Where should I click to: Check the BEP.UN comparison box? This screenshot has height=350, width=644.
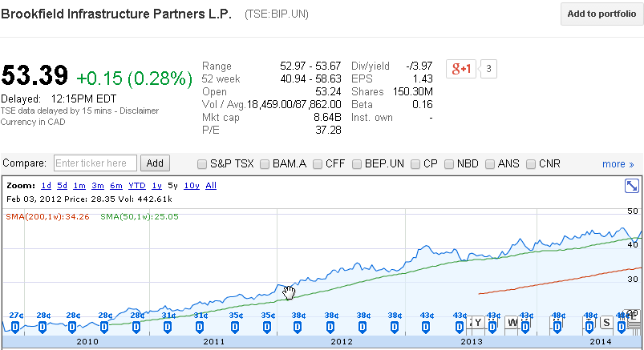click(358, 164)
